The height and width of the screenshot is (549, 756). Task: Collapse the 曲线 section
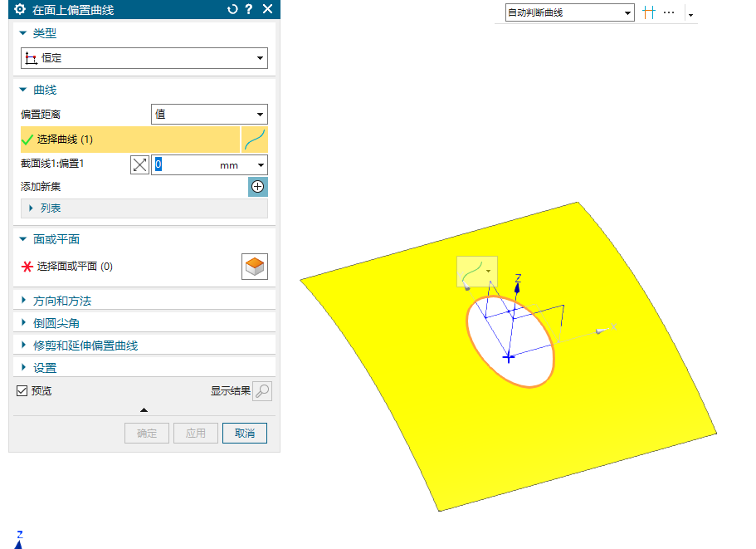click(22, 90)
